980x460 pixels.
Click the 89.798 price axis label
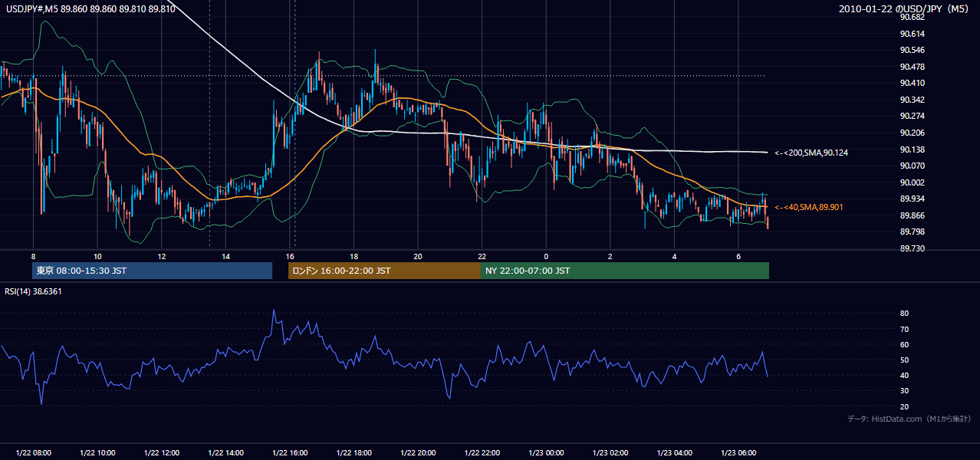point(912,232)
